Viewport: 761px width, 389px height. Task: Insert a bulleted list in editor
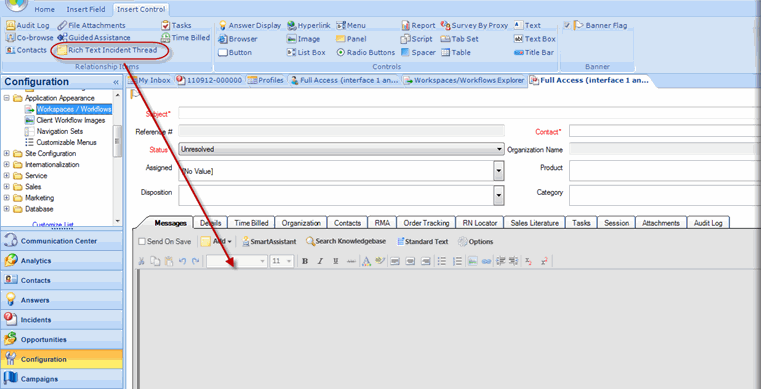[442, 261]
